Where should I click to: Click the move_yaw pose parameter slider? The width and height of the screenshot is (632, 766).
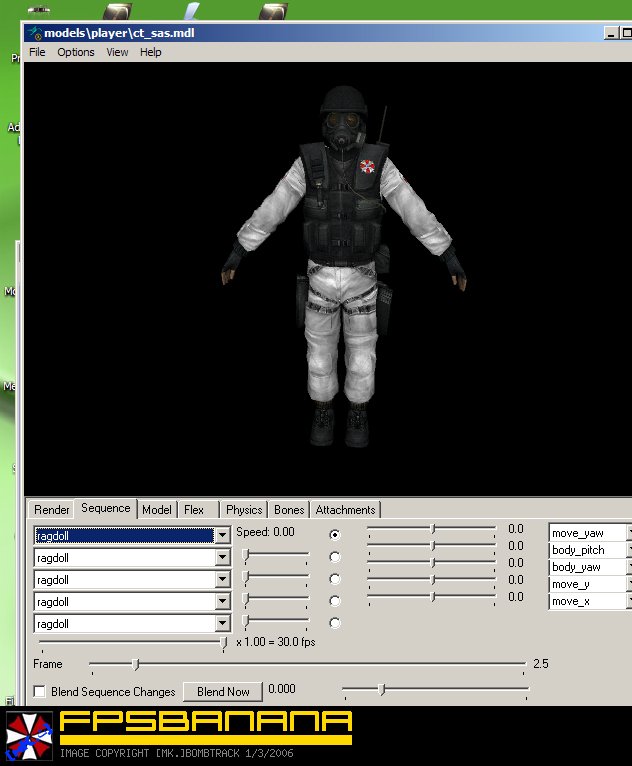point(432,529)
